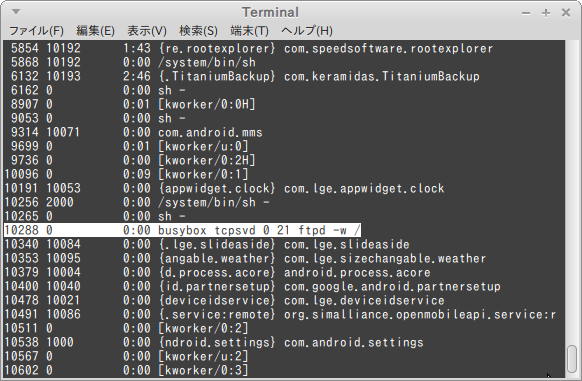
Task: Open the 端末(T) menu
Action: (x=249, y=30)
